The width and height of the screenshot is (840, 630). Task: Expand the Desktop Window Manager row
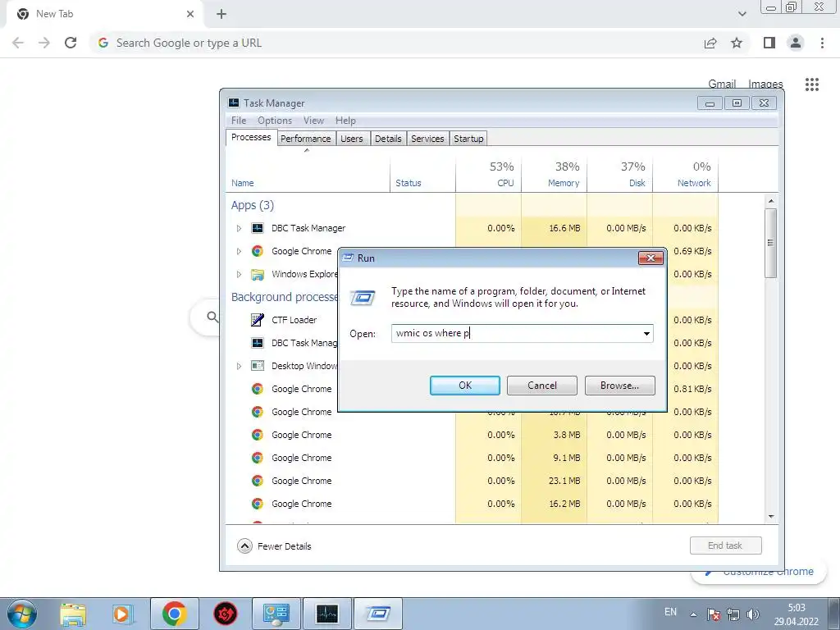[239, 366]
